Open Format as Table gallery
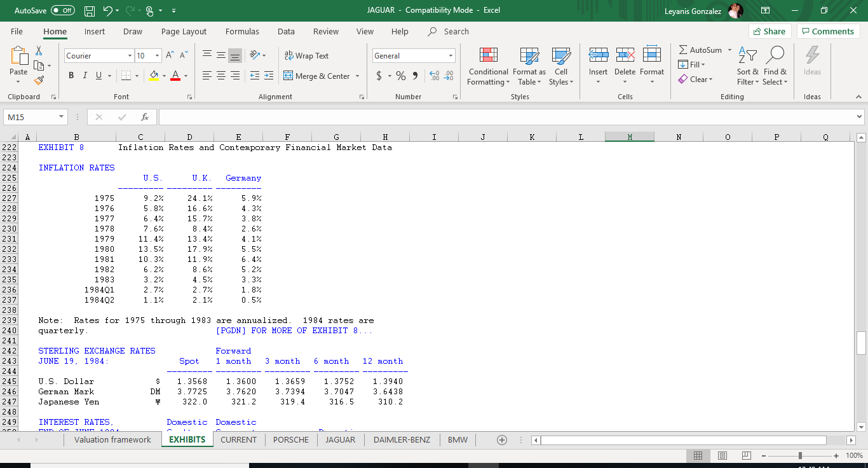The height and width of the screenshot is (468, 868). [x=529, y=66]
